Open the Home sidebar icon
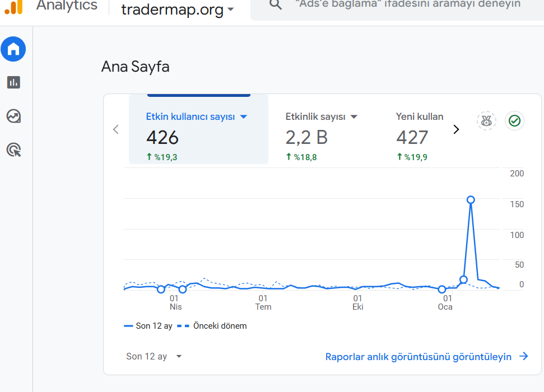544x392 pixels. (13, 49)
